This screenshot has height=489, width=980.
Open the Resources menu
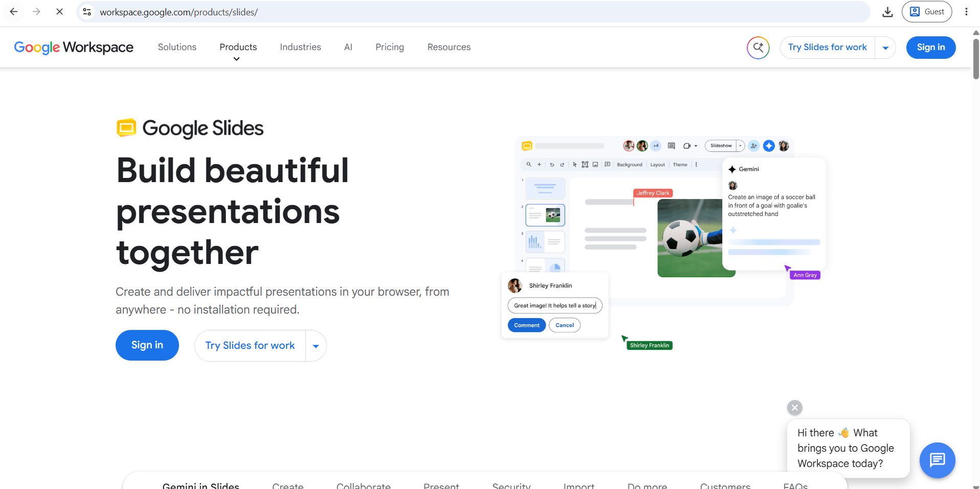[449, 47]
